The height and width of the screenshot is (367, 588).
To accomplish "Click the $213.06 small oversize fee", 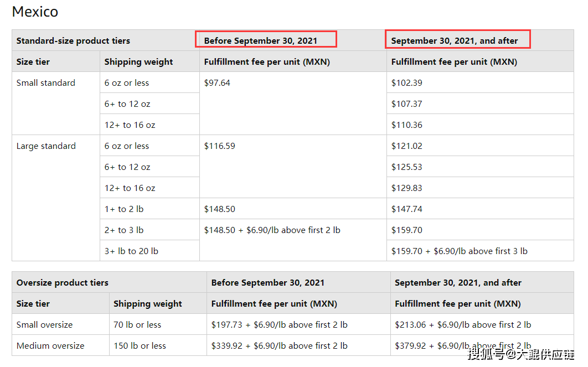I will pyautogui.click(x=410, y=324).
